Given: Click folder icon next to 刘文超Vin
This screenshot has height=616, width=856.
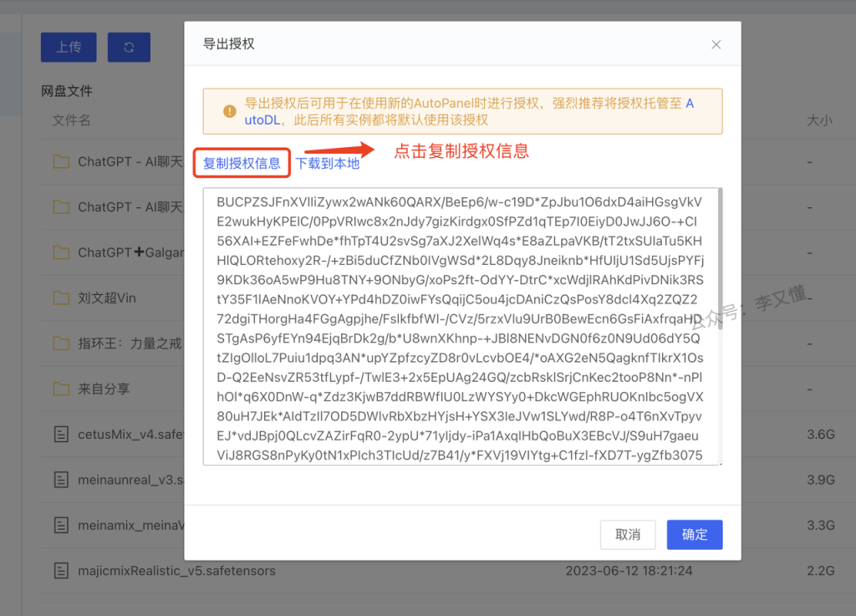Looking at the screenshot, I should (60, 298).
